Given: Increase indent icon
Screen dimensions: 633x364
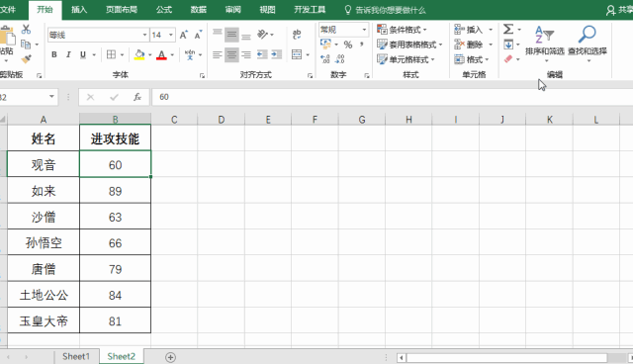Looking at the screenshot, I should (x=277, y=54).
